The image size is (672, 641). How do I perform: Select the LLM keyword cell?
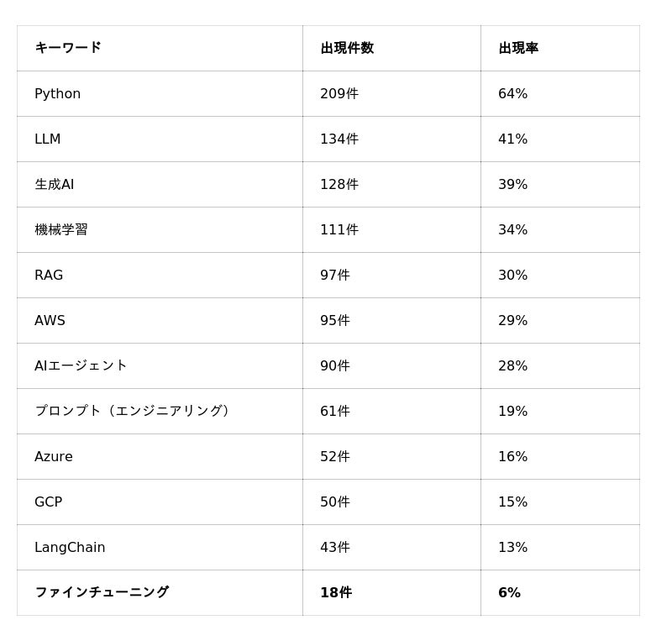pos(160,139)
